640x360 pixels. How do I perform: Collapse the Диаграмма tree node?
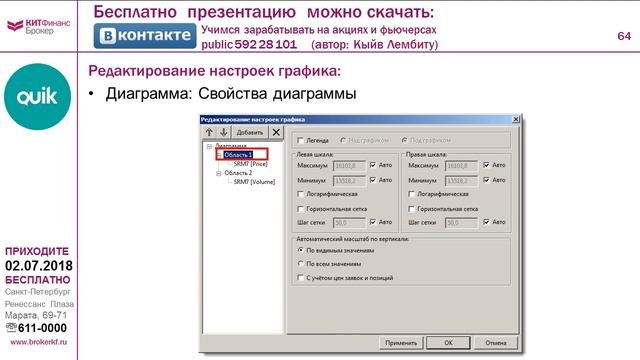click(209, 146)
